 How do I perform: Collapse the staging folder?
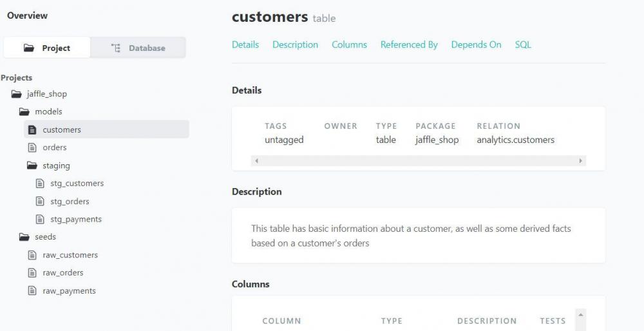coord(32,165)
